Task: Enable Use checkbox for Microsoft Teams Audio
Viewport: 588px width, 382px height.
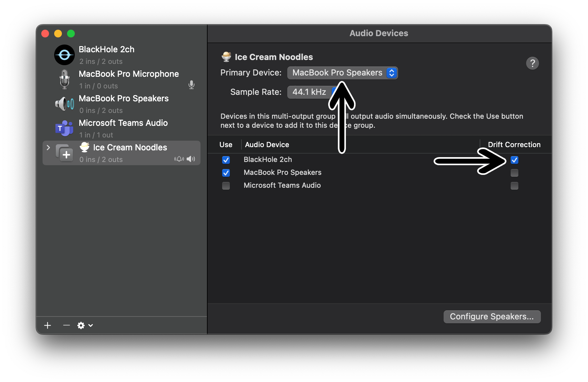Action: (x=226, y=186)
